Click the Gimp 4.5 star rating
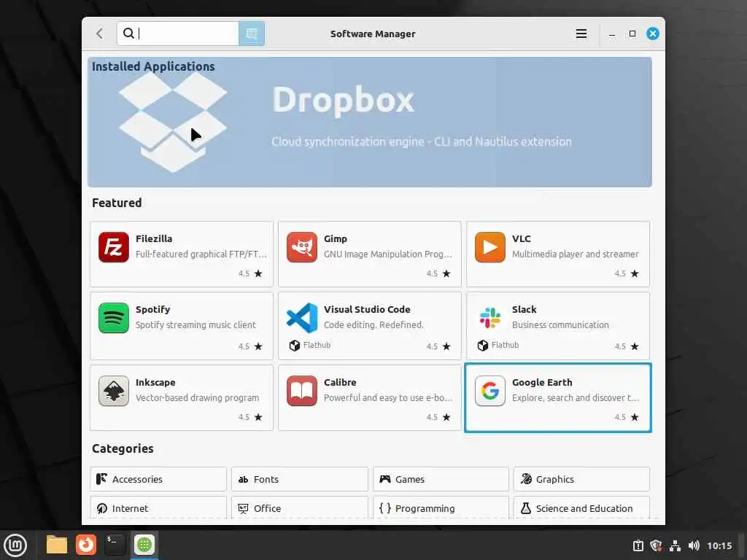 pos(438,273)
